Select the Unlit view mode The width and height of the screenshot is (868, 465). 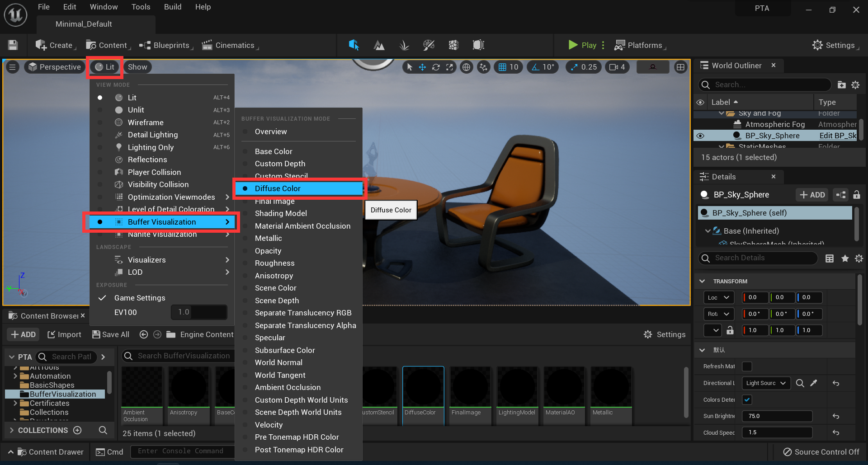136,110
